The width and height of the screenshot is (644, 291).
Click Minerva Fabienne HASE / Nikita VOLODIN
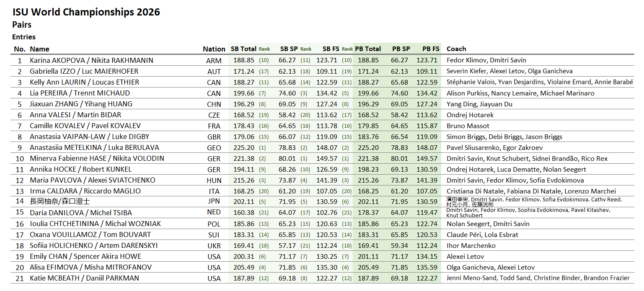(x=97, y=158)
